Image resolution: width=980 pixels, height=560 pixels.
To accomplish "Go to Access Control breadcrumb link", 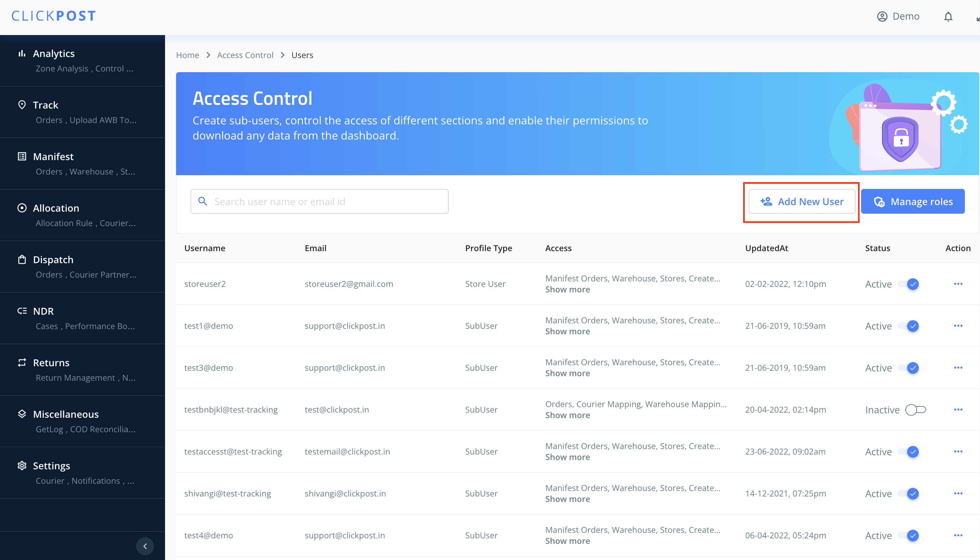I will pos(245,55).
